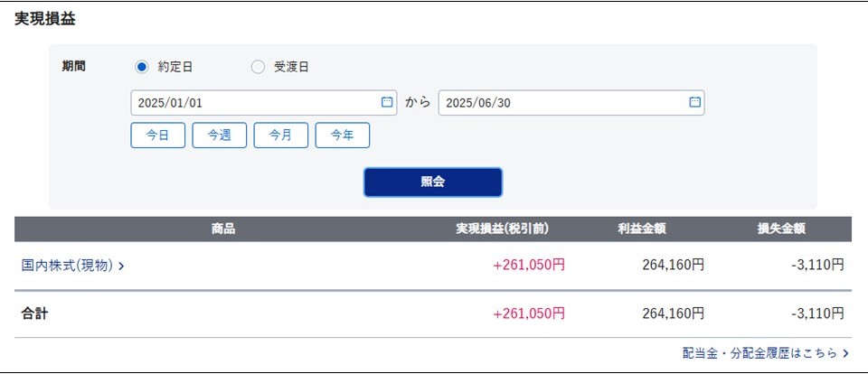Select the 約定日 radio button
The height and width of the screenshot is (374, 868).
[142, 68]
